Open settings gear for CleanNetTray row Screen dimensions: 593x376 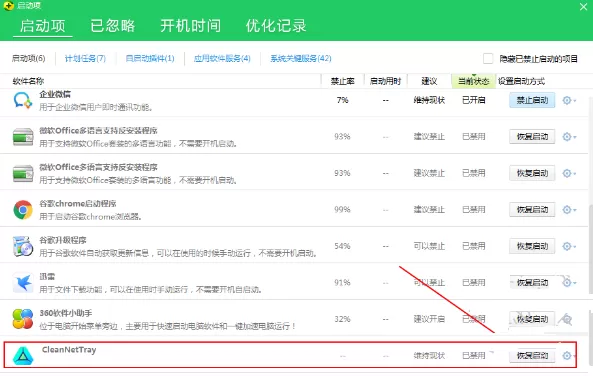coord(568,356)
